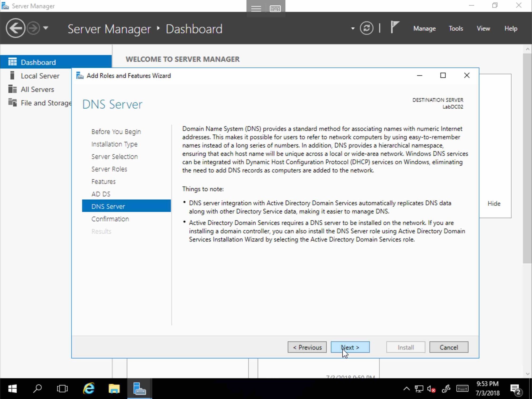Viewport: 532px width, 399px height.
Task: Open the navigation history dropdown arrow
Action: 46,28
